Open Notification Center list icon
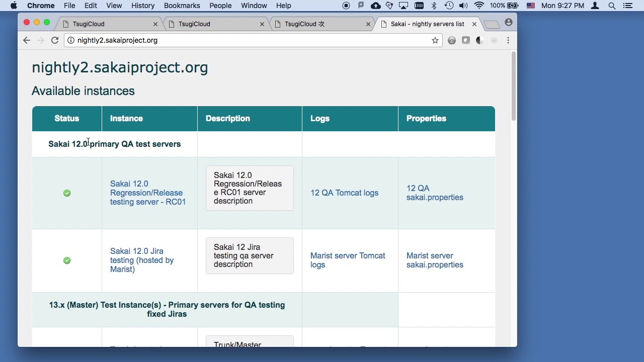Image resolution: width=644 pixels, height=362 pixels. (x=627, y=6)
